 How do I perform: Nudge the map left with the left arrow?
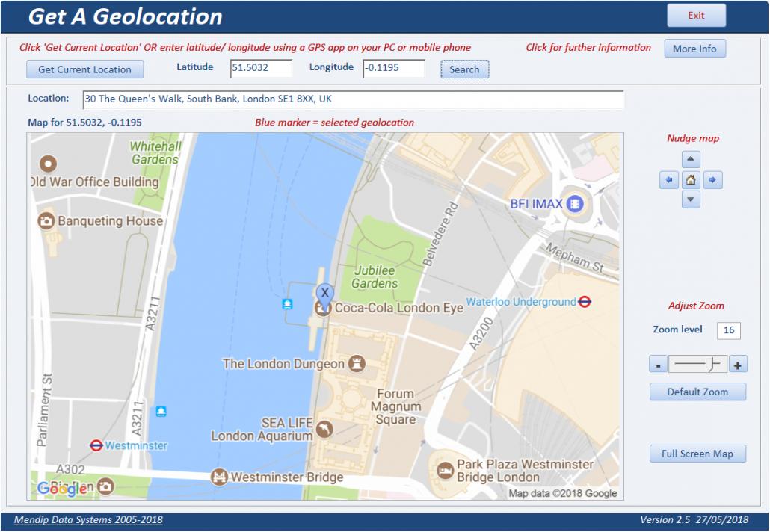click(x=669, y=180)
